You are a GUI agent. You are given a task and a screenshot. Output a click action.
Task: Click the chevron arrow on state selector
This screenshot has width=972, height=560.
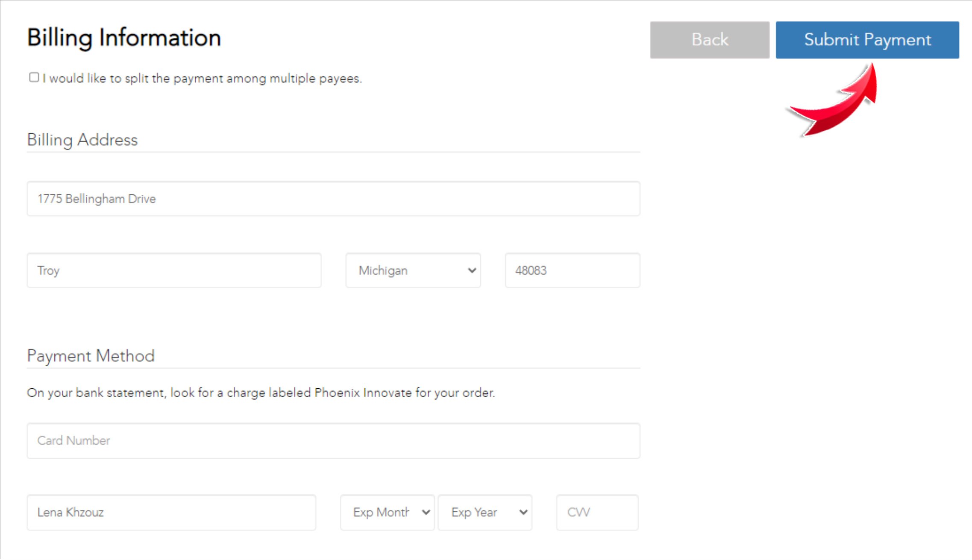coord(472,270)
